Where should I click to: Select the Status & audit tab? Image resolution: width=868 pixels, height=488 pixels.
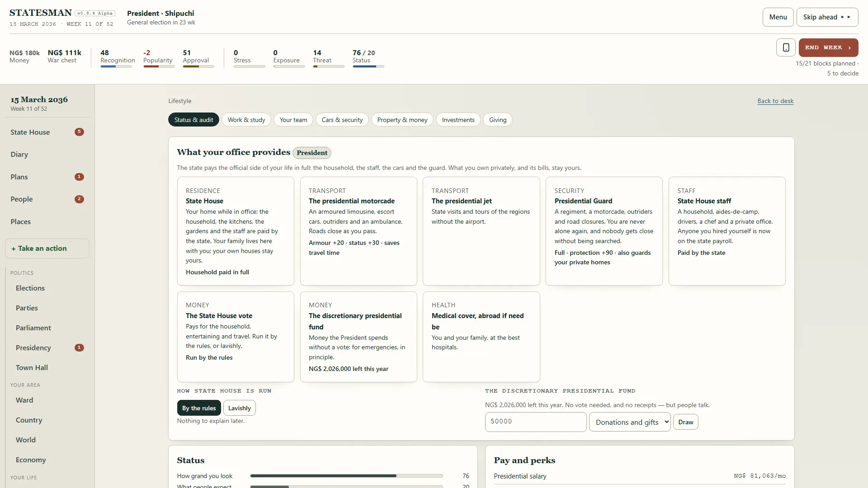pyautogui.click(x=193, y=120)
